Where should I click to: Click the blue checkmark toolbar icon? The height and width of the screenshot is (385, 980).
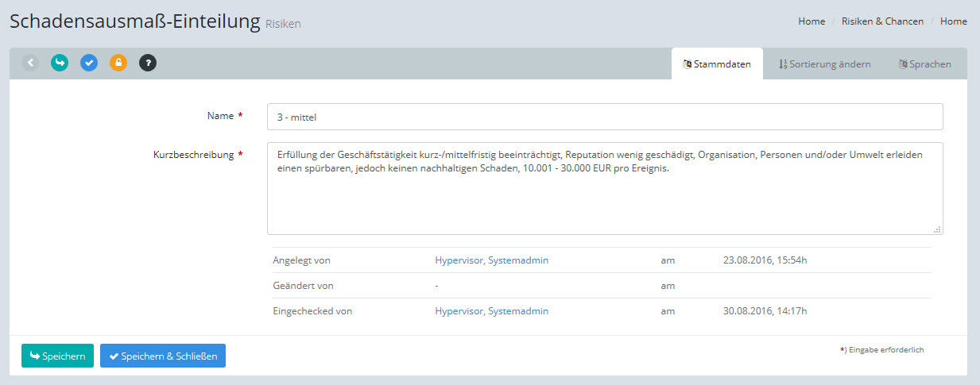pos(89,63)
